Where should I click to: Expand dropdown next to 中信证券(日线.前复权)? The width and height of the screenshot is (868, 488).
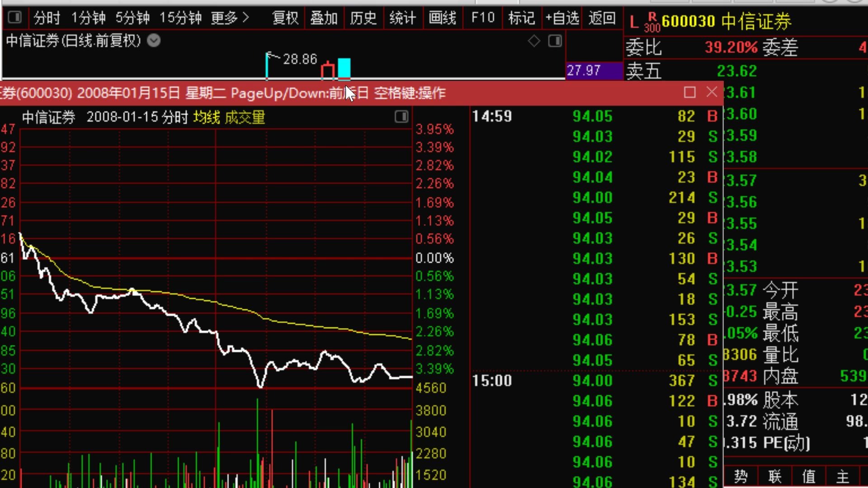click(x=154, y=41)
